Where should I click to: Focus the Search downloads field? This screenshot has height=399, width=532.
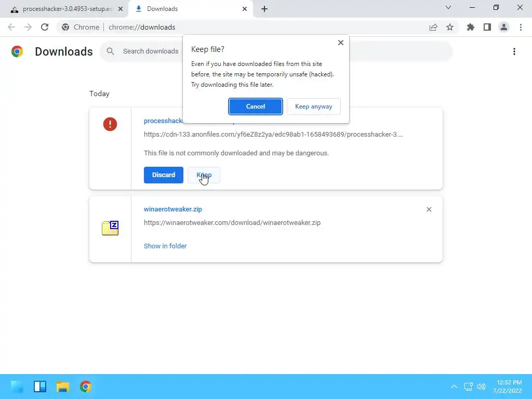[x=151, y=51]
